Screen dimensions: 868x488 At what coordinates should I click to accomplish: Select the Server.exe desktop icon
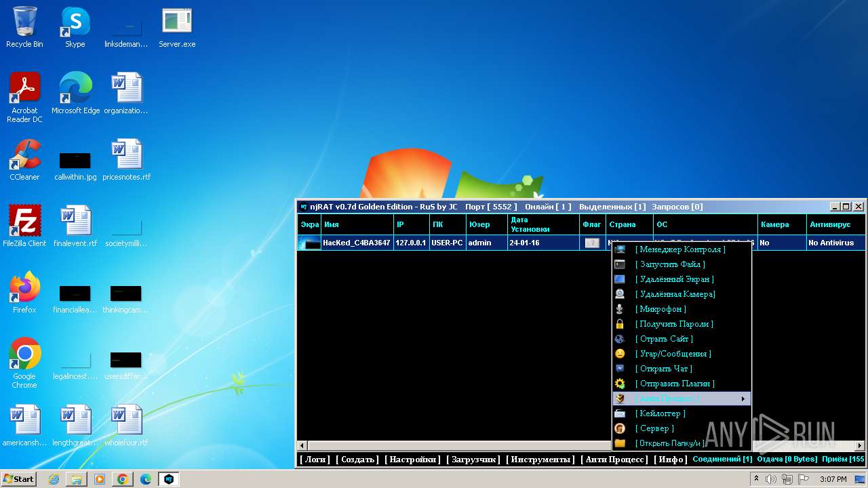(177, 28)
